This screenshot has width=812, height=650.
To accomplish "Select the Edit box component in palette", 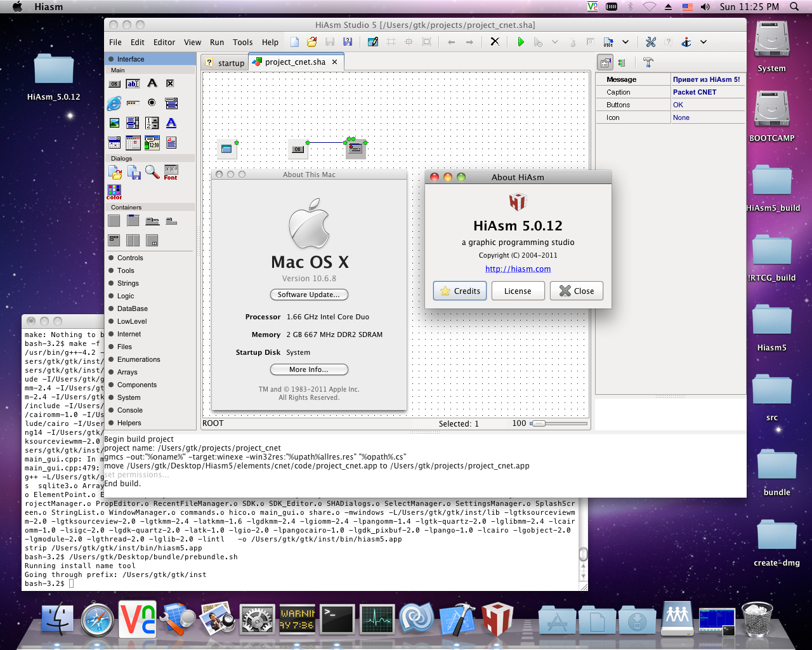I will [133, 84].
